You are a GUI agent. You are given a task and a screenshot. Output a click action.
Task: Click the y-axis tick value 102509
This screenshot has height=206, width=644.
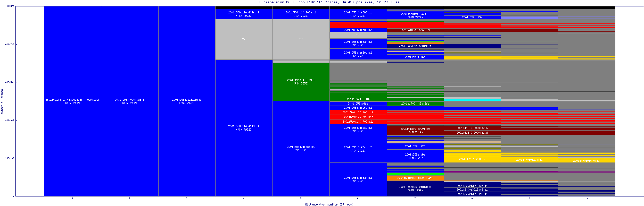pyautogui.click(x=11, y=6)
